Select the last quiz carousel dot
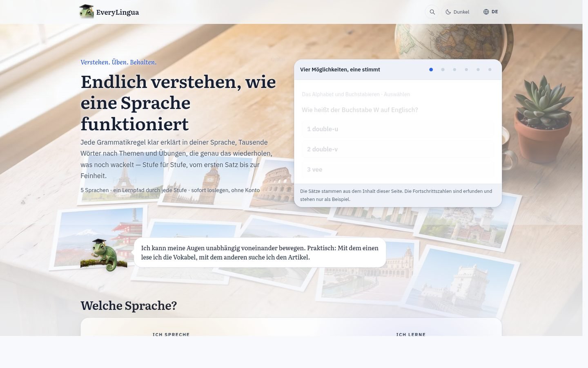Screen dimensions: 588x368 tap(490, 70)
